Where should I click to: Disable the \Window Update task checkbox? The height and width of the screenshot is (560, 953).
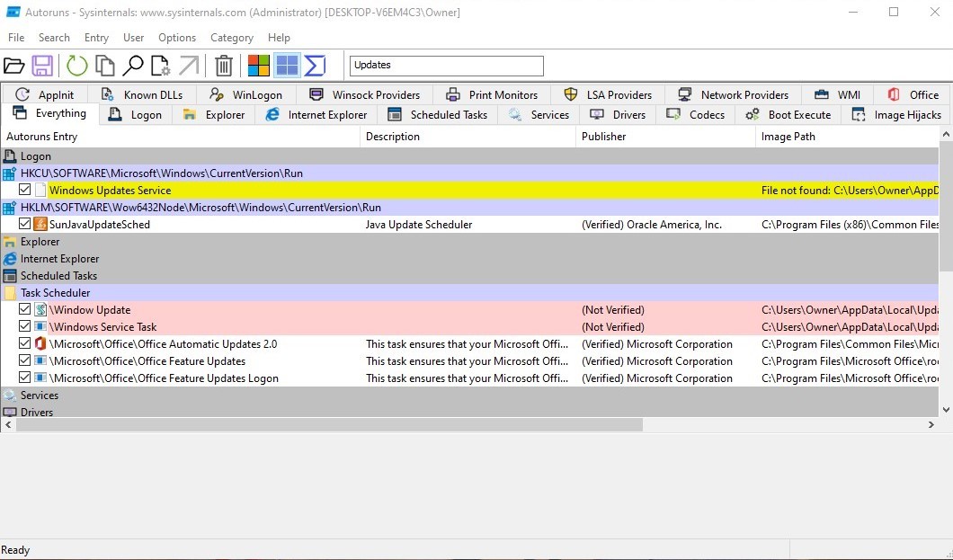(x=24, y=308)
